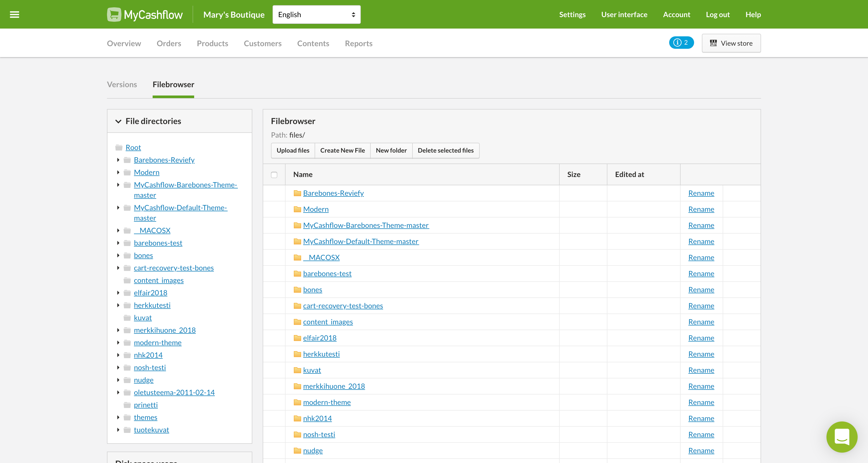Click the Root folder icon in directory tree
The height and width of the screenshot is (463, 868).
coord(119,148)
